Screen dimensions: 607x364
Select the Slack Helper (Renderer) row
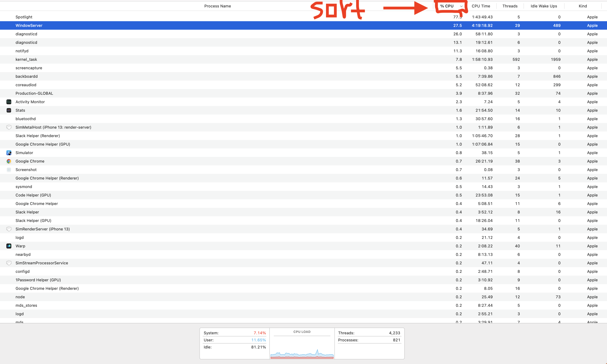(x=303, y=136)
